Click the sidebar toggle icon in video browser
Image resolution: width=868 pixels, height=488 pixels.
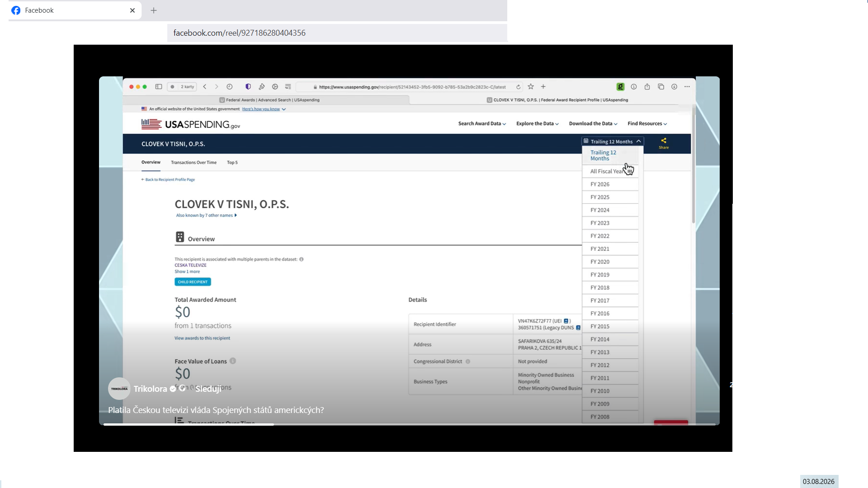click(x=159, y=87)
